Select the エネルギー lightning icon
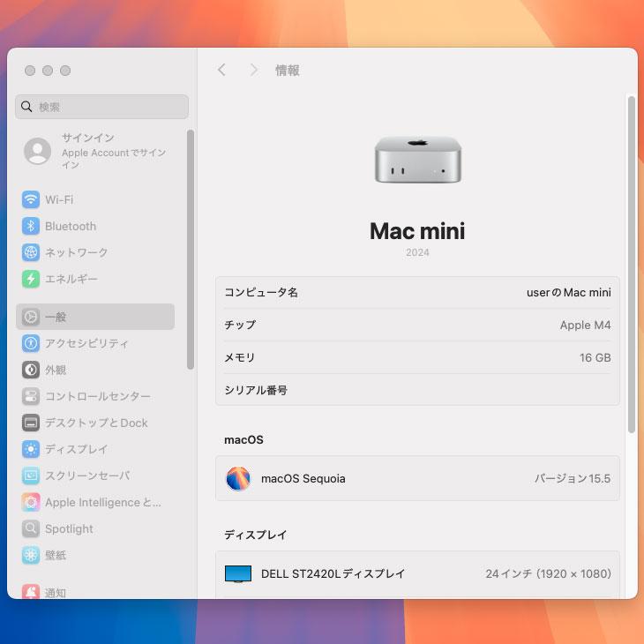The width and height of the screenshot is (644, 644). coord(31,279)
